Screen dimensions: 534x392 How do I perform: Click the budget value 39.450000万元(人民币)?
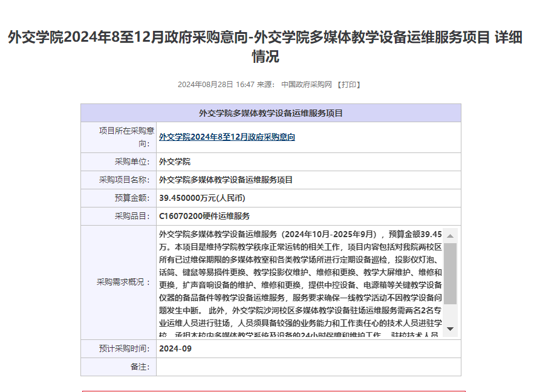pos(202,198)
